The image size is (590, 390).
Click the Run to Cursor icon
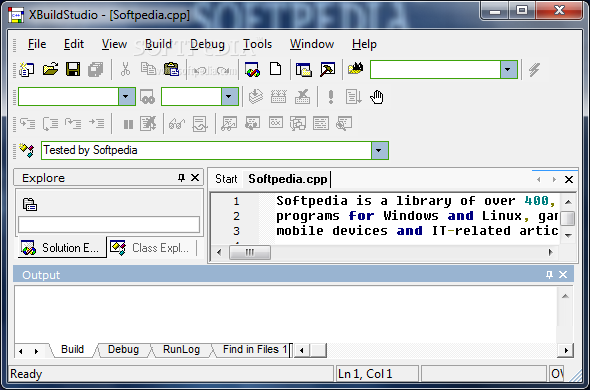point(97,123)
